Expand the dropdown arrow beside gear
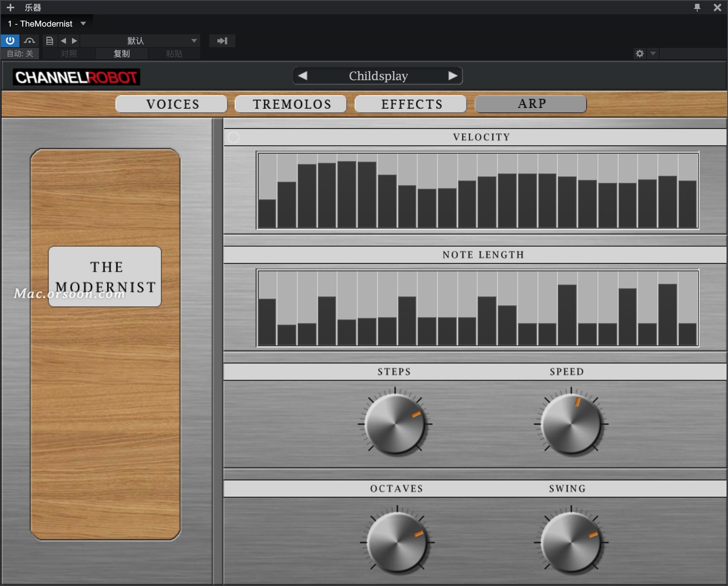Screen dimensions: 728x586 click(653, 53)
